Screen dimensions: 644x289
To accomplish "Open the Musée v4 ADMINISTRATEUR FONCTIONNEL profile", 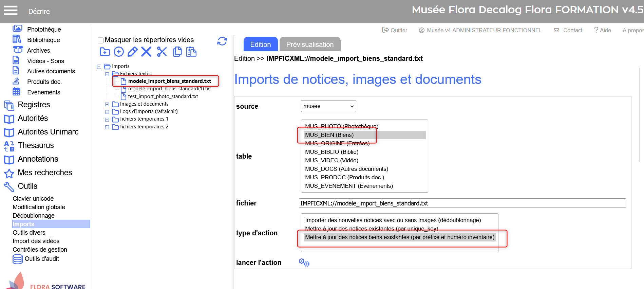I will tap(480, 30).
